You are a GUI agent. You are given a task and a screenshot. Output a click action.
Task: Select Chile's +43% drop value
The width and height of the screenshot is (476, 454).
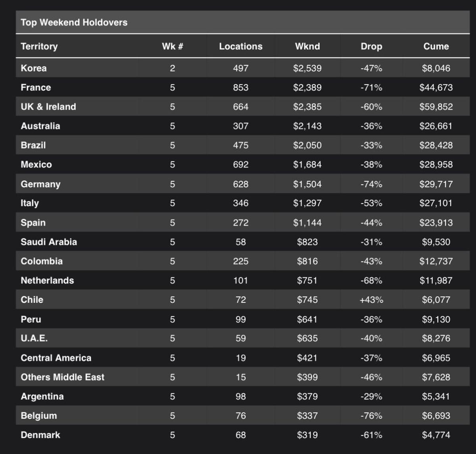point(371,300)
